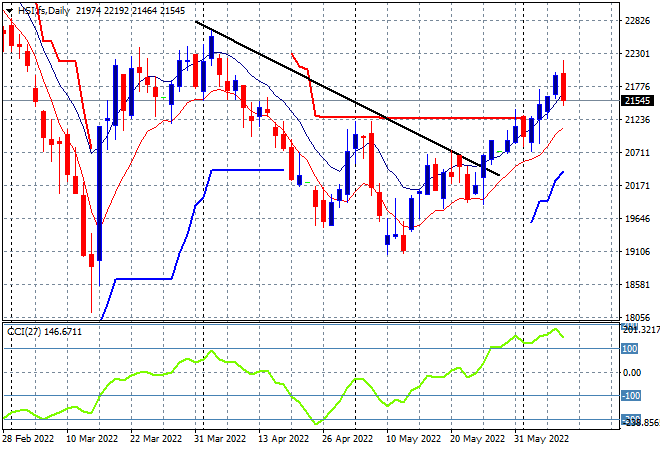Click the price axis label 21776
Viewport: 660px width, 450px height.
point(637,87)
